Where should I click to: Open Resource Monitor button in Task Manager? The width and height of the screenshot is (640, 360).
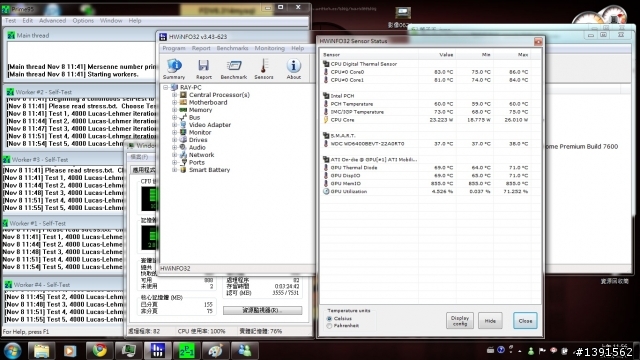coord(262,310)
